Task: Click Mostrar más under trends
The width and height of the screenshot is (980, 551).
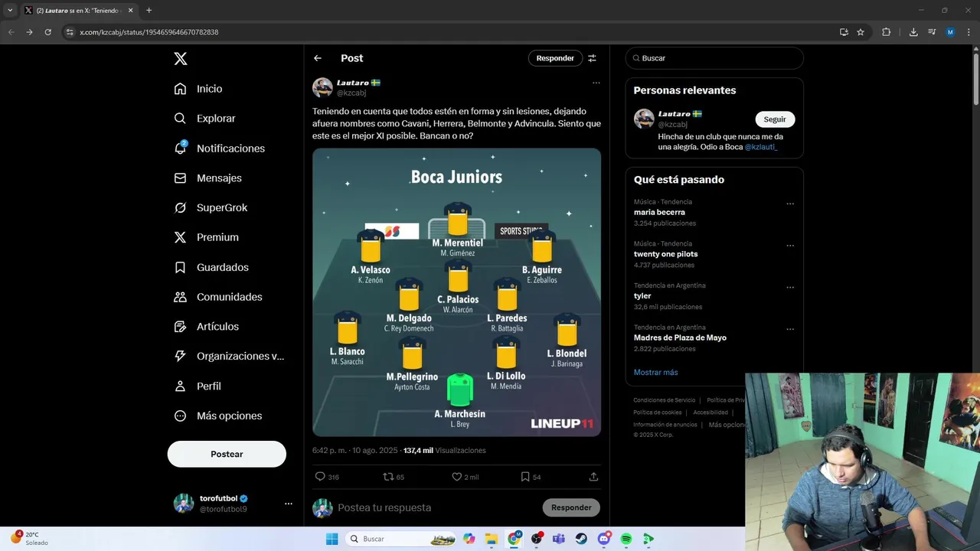Action: pyautogui.click(x=655, y=372)
